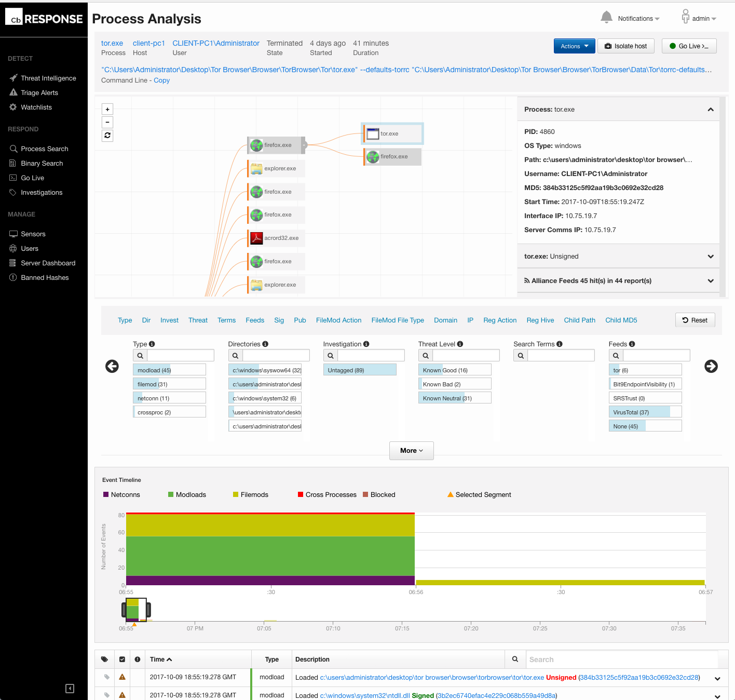Open Threat Intelligence under Detect
Viewport: 735px width, 700px height.
[x=48, y=78]
